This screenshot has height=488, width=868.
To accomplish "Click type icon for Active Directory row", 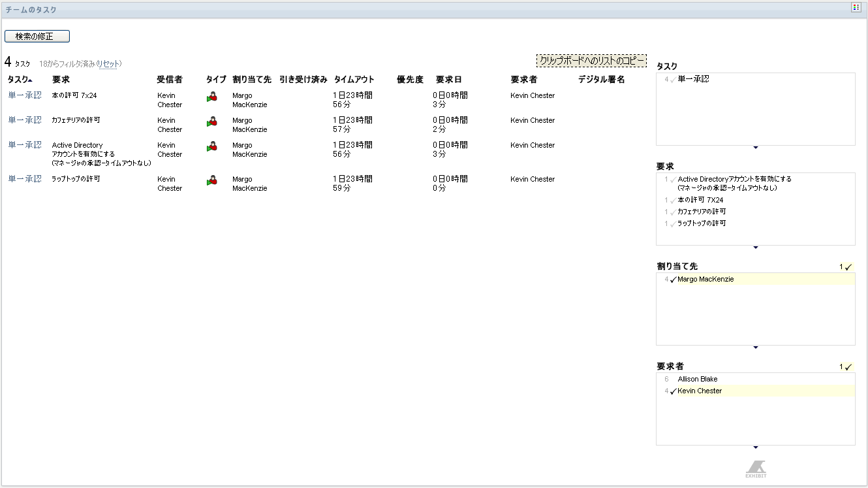I will pyautogui.click(x=211, y=146).
